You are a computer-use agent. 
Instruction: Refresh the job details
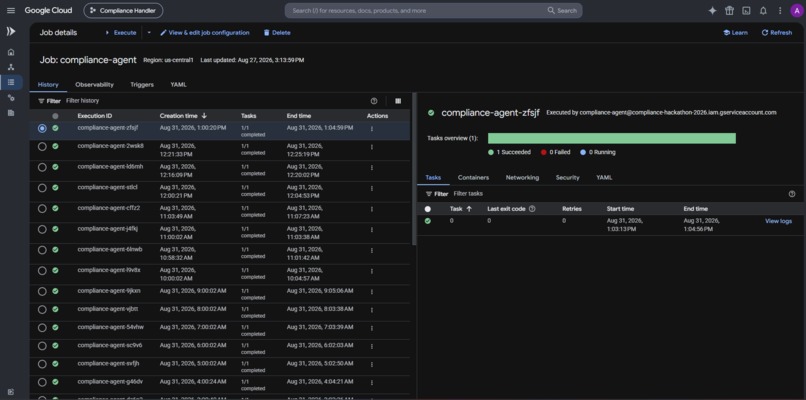point(777,32)
